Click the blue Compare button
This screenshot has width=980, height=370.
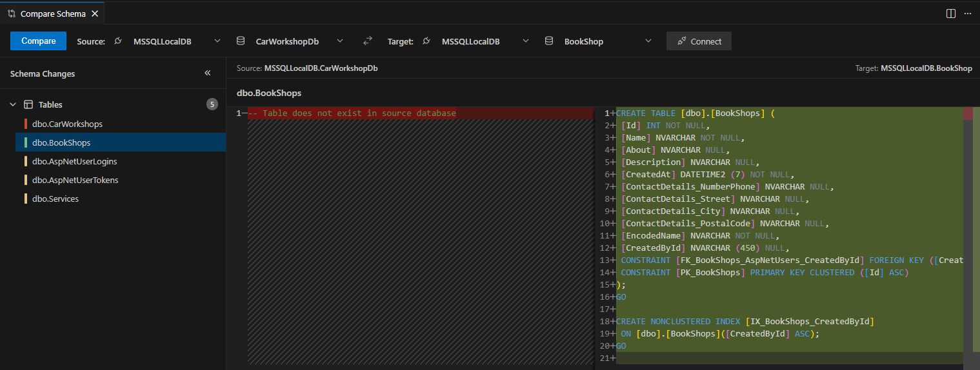(x=38, y=41)
